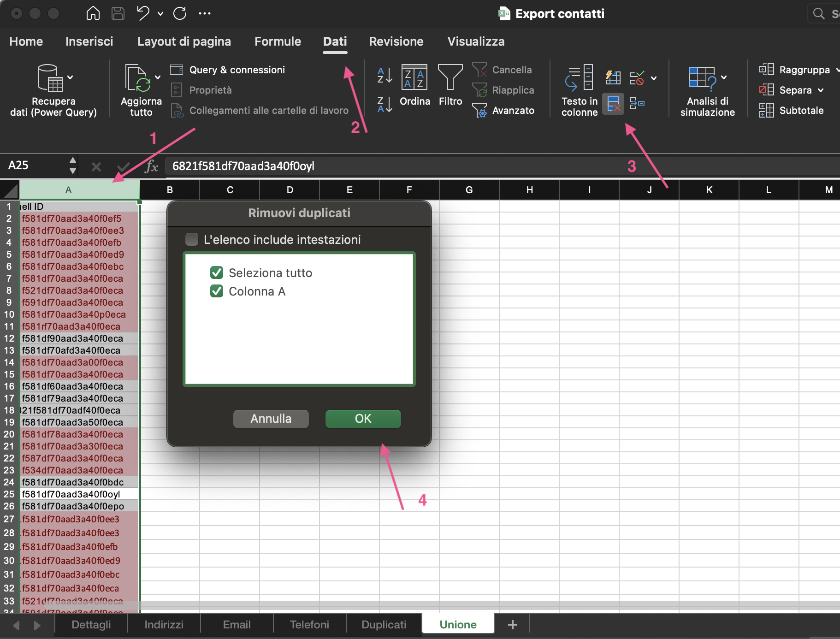Image resolution: width=840 pixels, height=639 pixels.
Task: Open the Duplicati sheet tab
Action: tap(384, 625)
